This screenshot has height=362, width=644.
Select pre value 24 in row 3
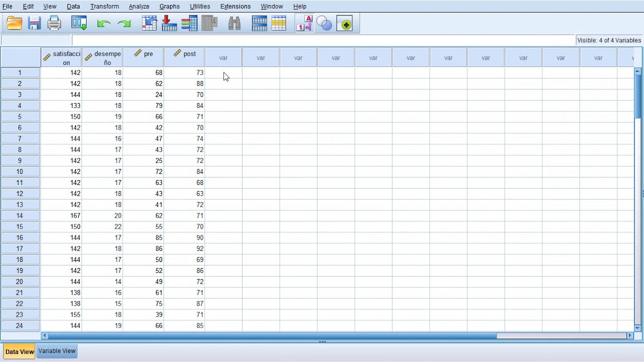coord(143,95)
